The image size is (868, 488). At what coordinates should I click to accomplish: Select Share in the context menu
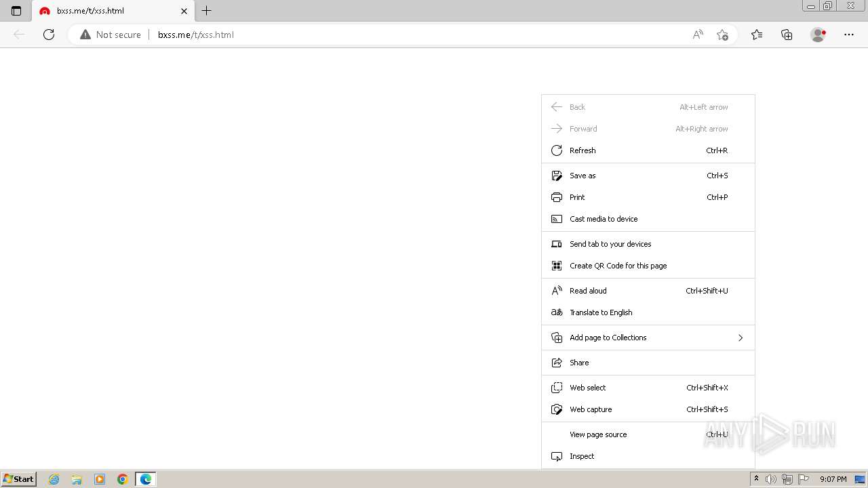[648, 363]
